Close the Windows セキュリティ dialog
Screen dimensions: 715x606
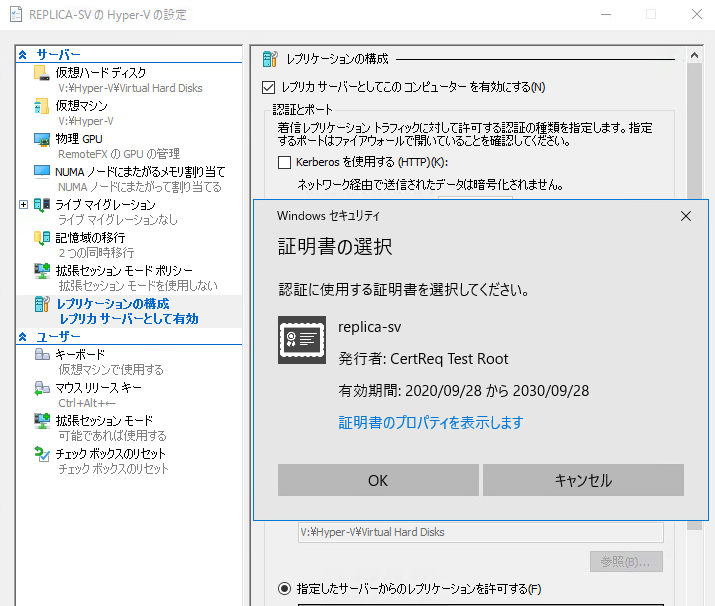685,216
